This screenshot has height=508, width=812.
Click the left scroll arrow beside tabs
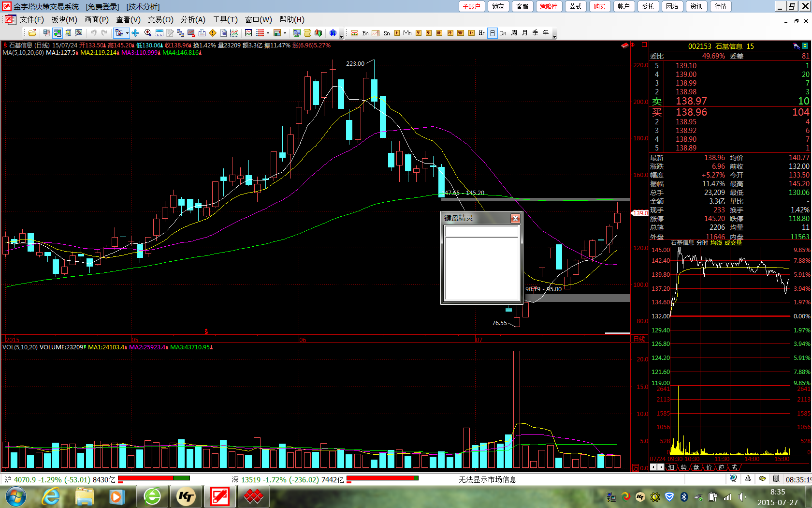[653, 467]
